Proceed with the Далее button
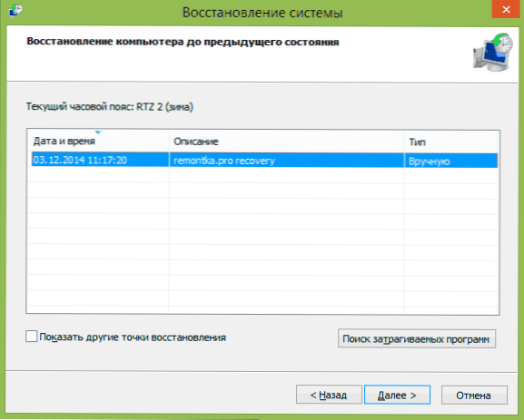 pyautogui.click(x=397, y=395)
